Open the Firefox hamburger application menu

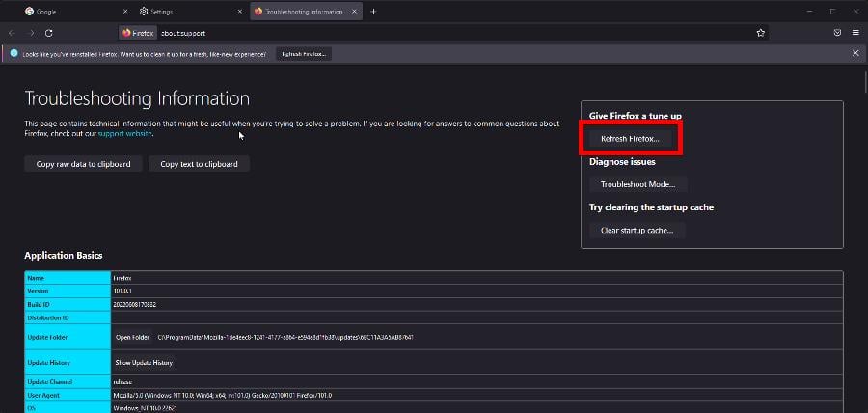pyautogui.click(x=855, y=33)
